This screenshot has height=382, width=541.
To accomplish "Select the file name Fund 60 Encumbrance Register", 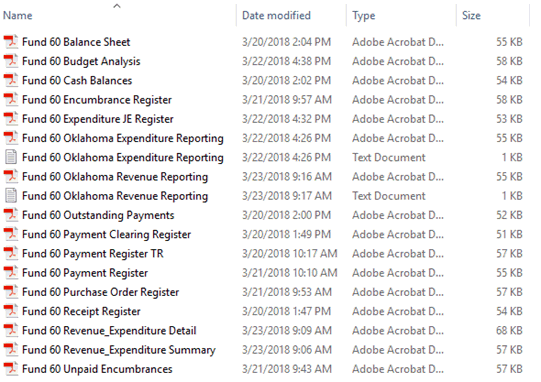I will point(97,100).
